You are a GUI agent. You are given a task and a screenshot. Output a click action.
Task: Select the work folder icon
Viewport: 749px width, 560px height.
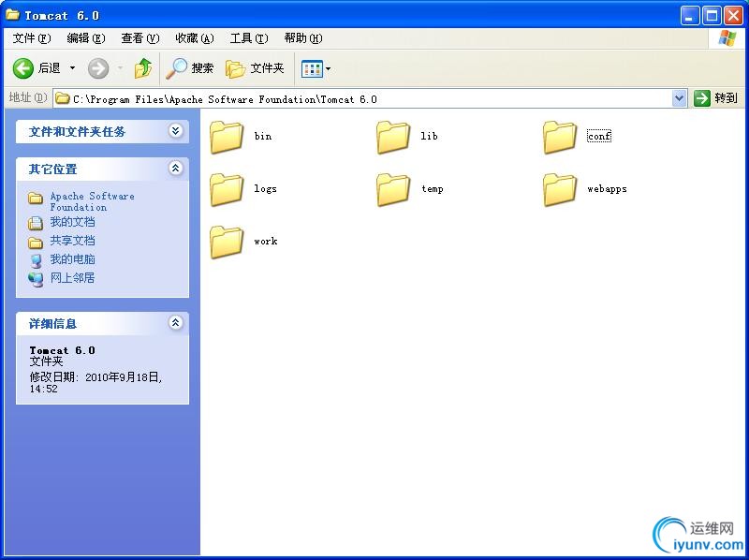coord(227,242)
